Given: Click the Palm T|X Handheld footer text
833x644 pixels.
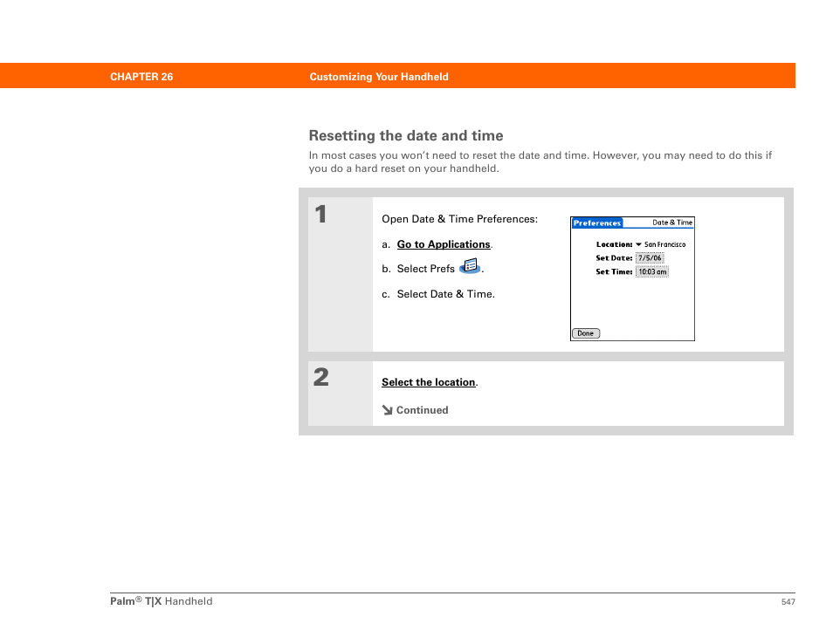Looking at the screenshot, I should (x=161, y=601).
